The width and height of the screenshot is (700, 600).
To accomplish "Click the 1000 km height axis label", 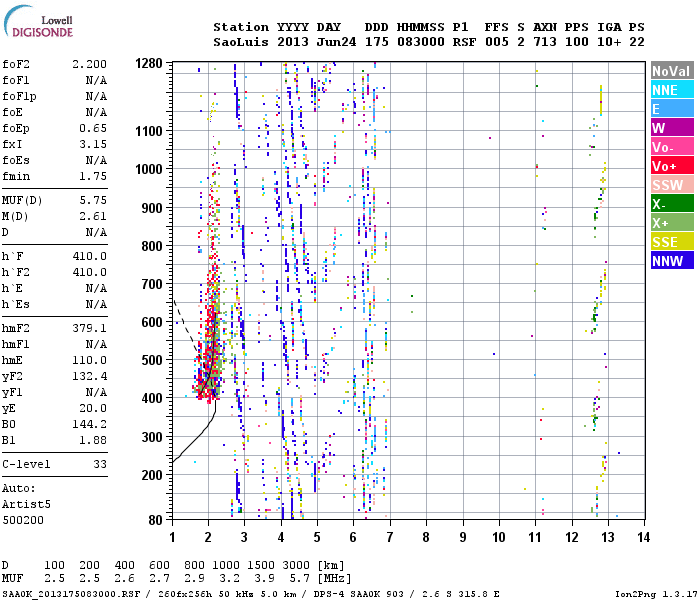I will click(149, 169).
